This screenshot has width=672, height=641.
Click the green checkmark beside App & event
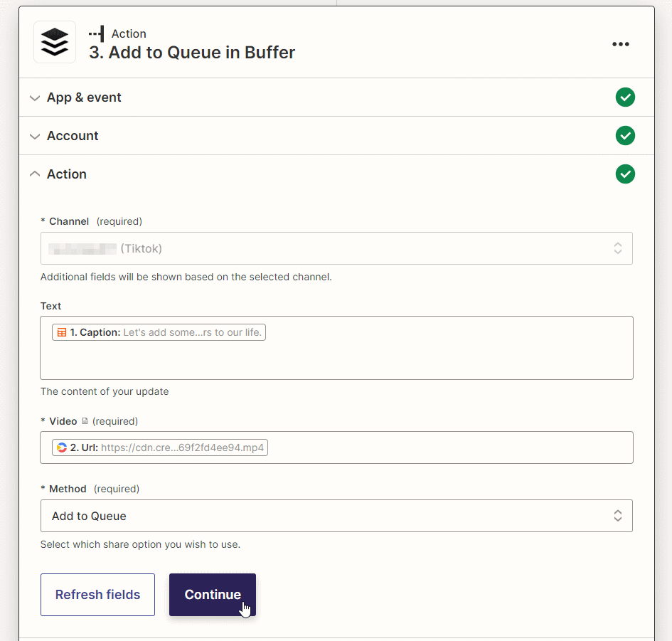(625, 97)
